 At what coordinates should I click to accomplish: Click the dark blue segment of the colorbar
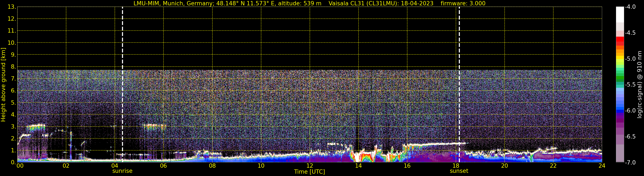pos(620,111)
